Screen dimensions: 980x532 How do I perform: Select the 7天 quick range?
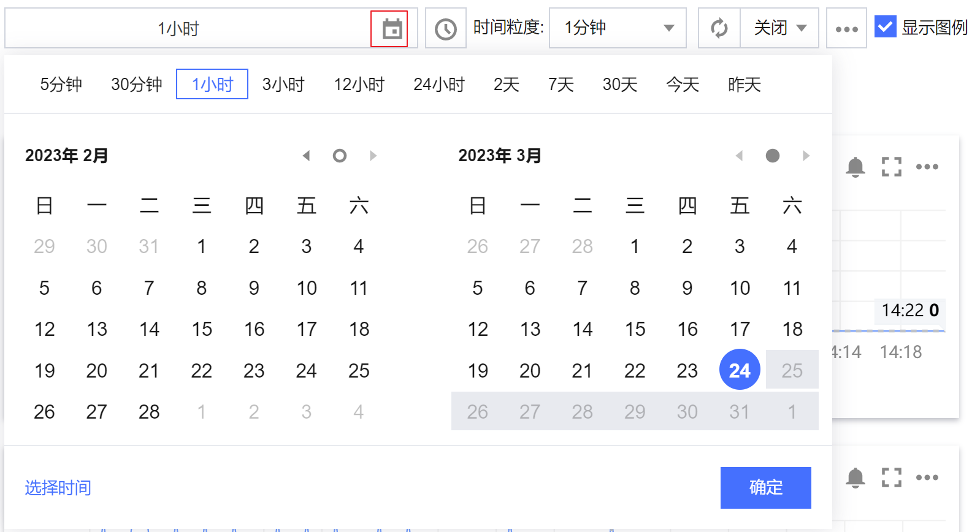coord(561,85)
